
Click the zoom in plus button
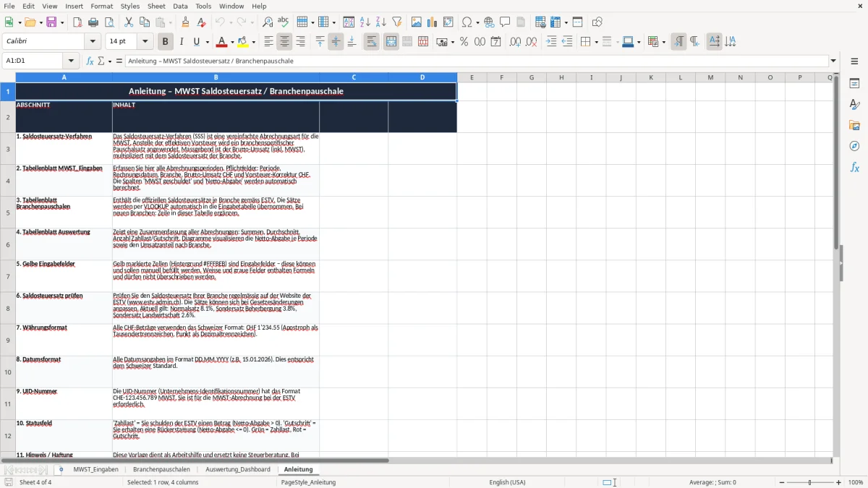pos(839,482)
